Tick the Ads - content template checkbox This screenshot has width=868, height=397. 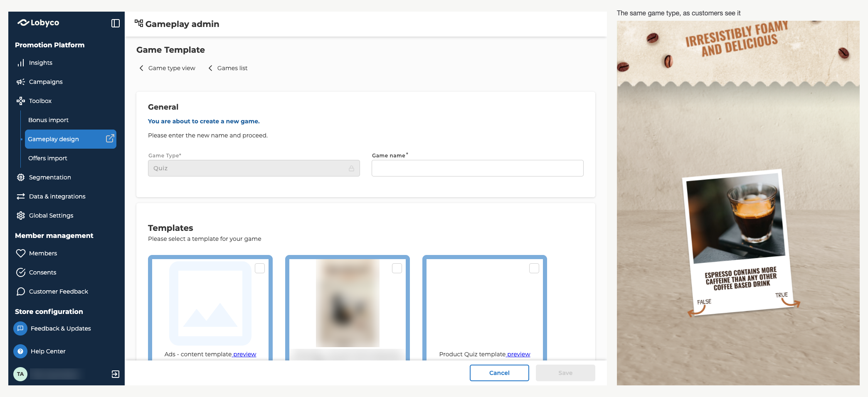[x=260, y=268]
